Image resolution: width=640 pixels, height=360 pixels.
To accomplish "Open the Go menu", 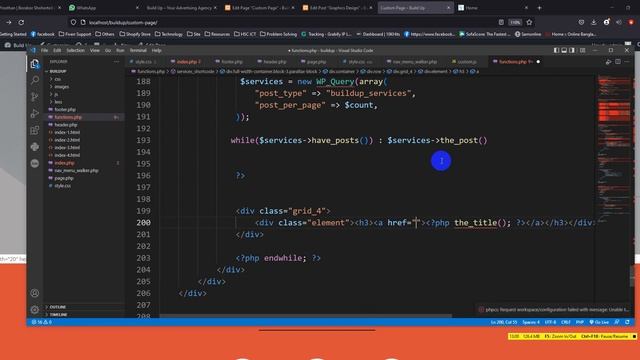I will tap(108, 50).
